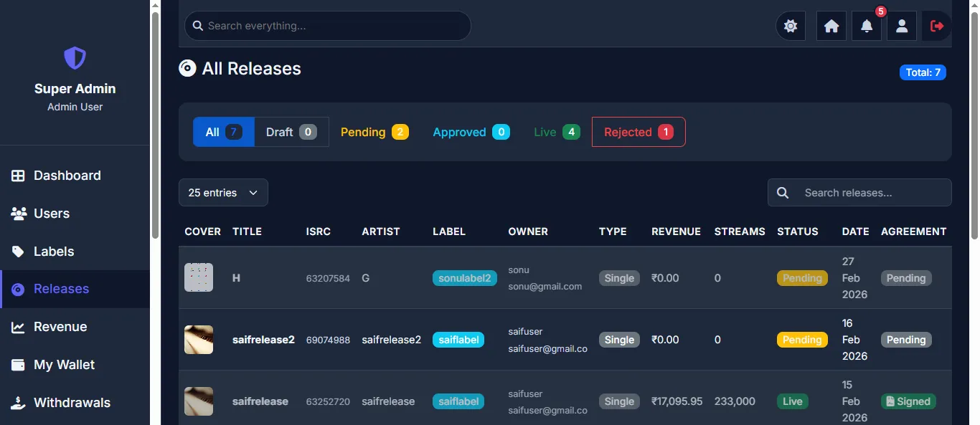Click the sonulabel2 label badge

pos(465,278)
